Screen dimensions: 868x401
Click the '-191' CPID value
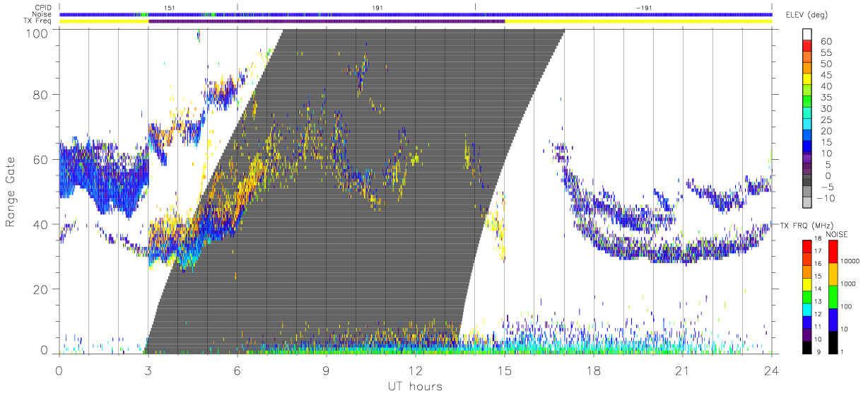click(x=643, y=6)
